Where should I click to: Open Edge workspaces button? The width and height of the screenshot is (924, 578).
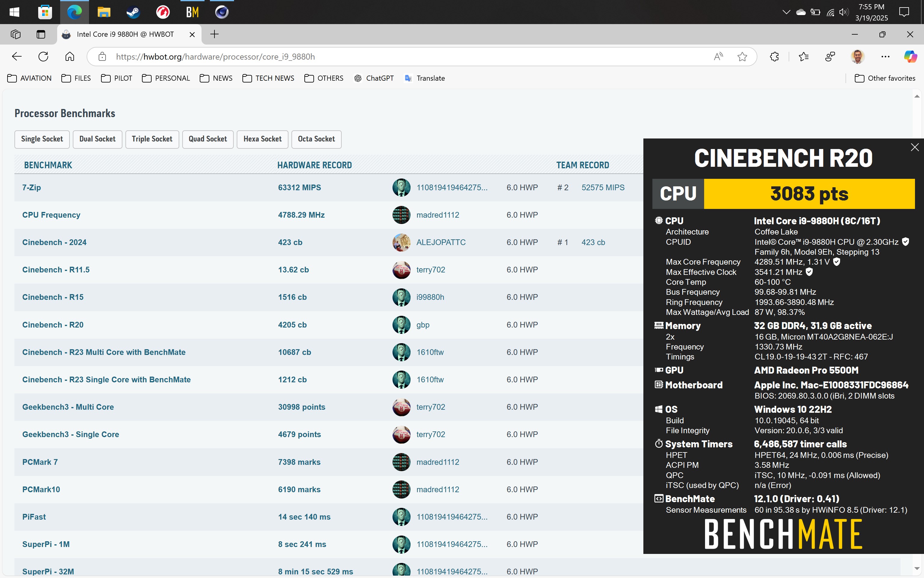16,34
